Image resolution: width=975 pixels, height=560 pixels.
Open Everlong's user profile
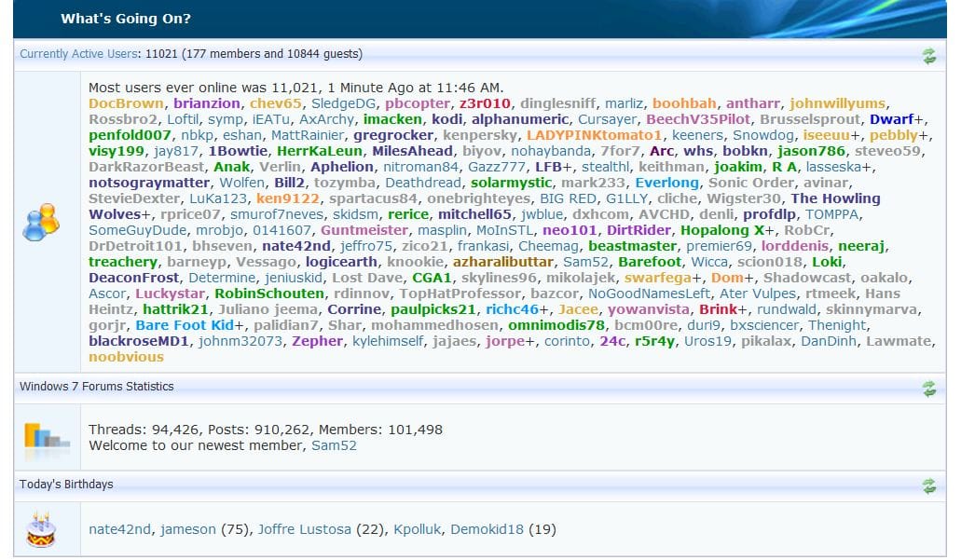(x=666, y=183)
